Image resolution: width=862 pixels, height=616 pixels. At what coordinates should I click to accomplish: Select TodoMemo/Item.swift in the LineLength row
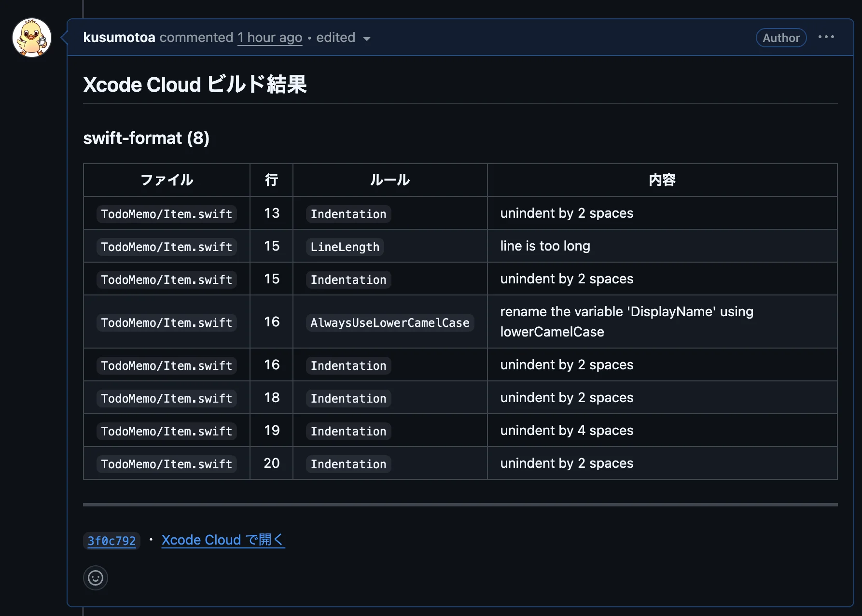167,247
